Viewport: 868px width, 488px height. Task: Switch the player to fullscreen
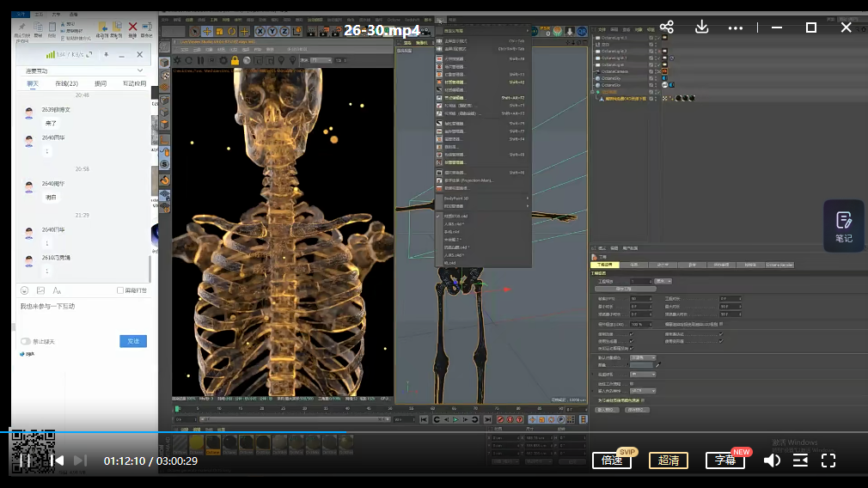(828, 461)
